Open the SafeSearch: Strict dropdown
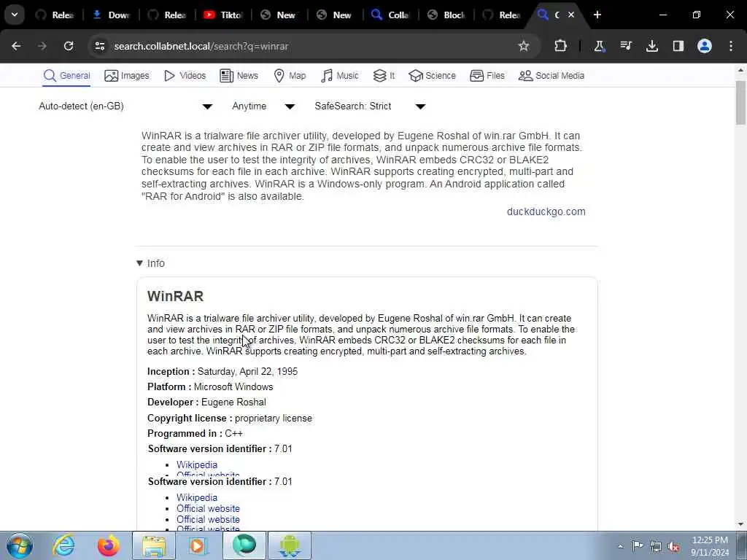The height and width of the screenshot is (560, 747). [x=370, y=106]
